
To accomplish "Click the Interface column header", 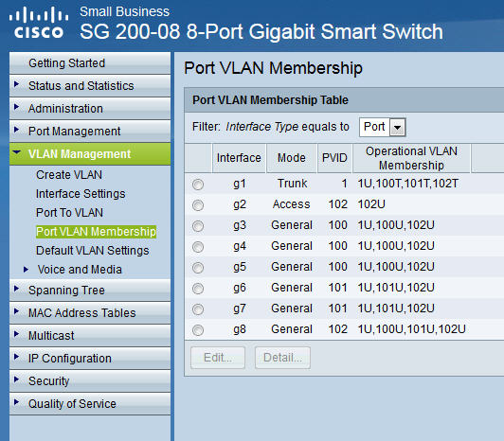I will tap(239, 158).
